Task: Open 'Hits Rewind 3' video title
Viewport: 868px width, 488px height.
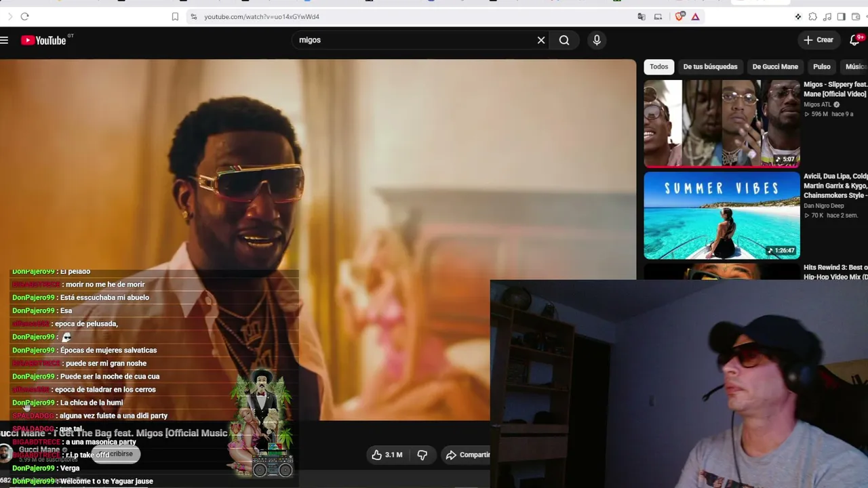Action: (835, 272)
